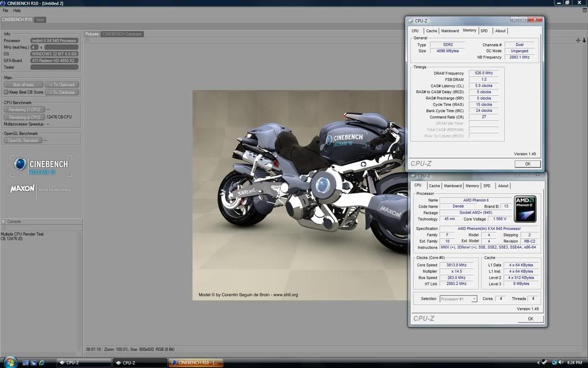This screenshot has height=368, width=588.
Task: Switch to the first CPU-Z taskbar button
Action: tap(84, 363)
